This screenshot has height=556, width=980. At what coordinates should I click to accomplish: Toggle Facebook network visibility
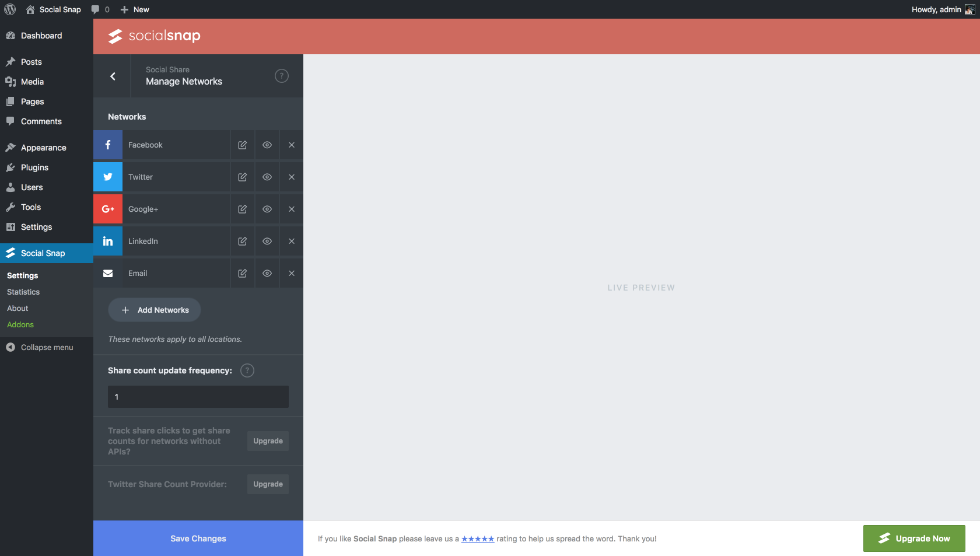(267, 145)
